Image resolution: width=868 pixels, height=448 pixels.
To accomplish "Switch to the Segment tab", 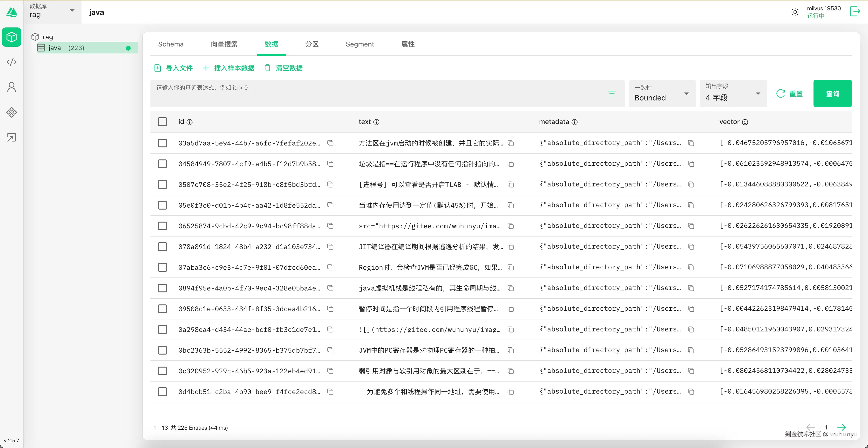I will tap(359, 44).
